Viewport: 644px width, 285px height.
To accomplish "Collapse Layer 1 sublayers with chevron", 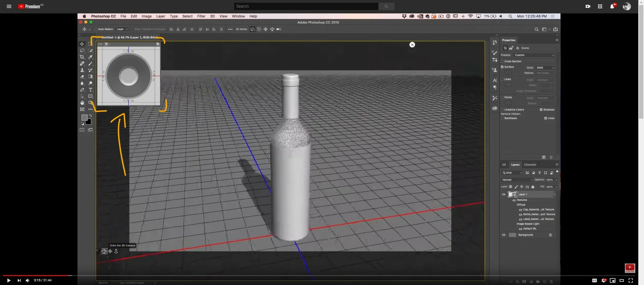I will tap(554, 194).
